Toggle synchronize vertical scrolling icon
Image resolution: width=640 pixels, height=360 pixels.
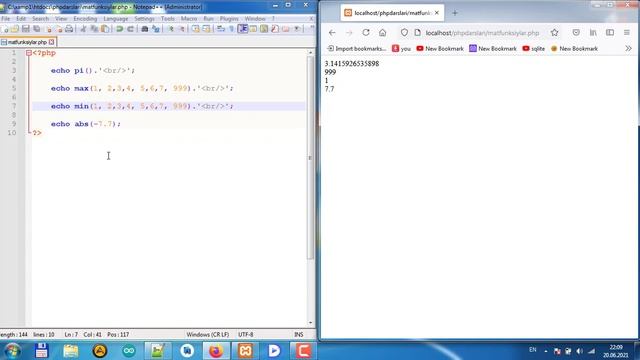click(196, 29)
